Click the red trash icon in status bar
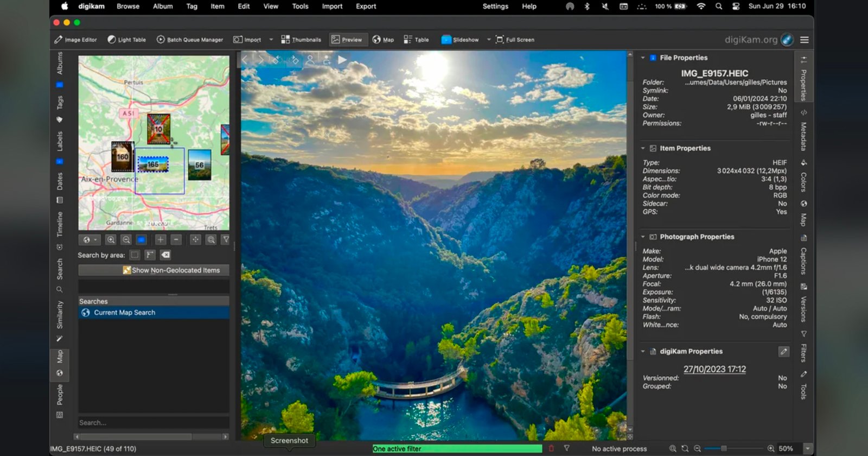868x456 pixels. (551, 448)
